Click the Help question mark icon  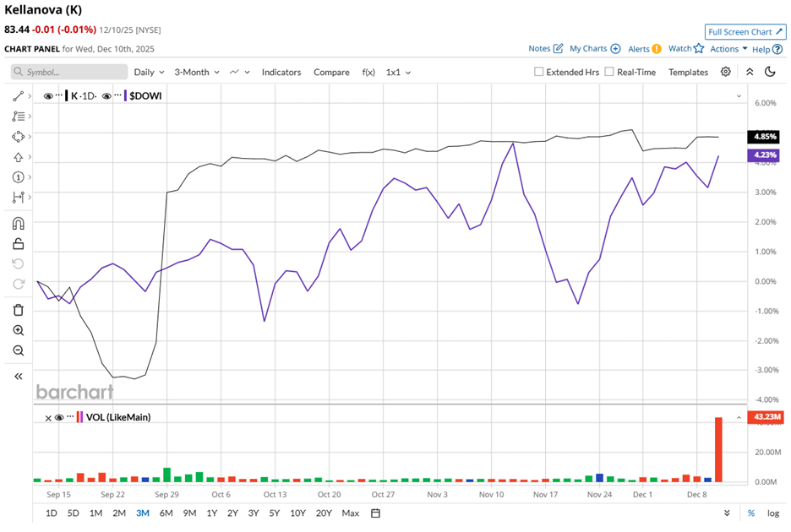(x=777, y=50)
